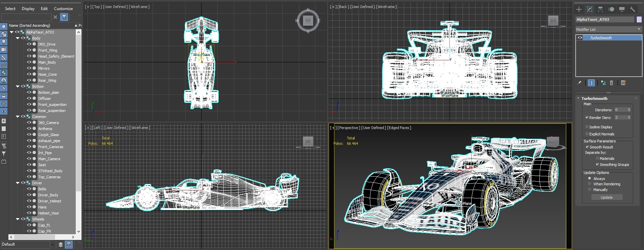Adjust the Iterations spinner arrows
Image resolution: width=644 pixels, height=250 pixels.
[629, 110]
